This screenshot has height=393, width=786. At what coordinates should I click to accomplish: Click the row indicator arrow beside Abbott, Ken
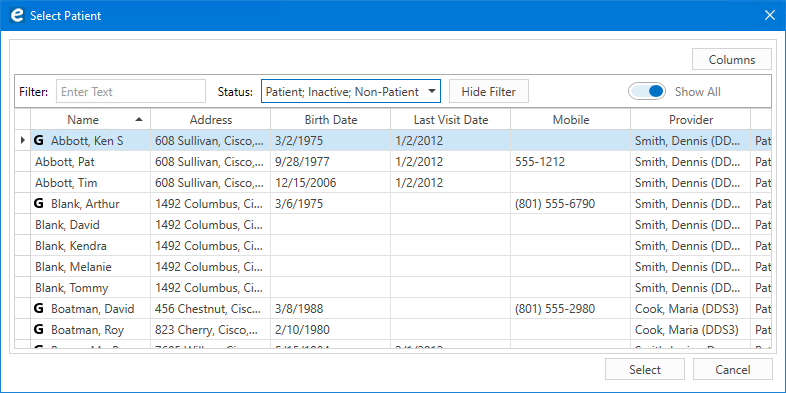point(23,141)
